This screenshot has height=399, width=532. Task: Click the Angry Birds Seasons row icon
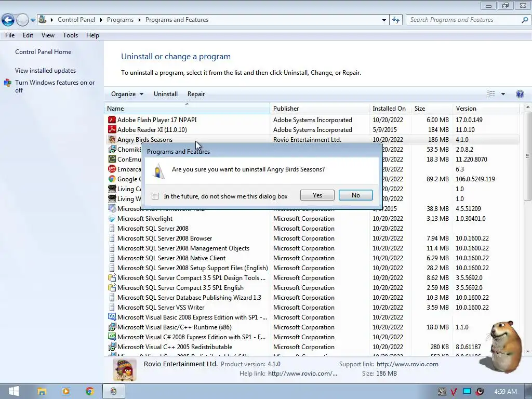tap(112, 139)
